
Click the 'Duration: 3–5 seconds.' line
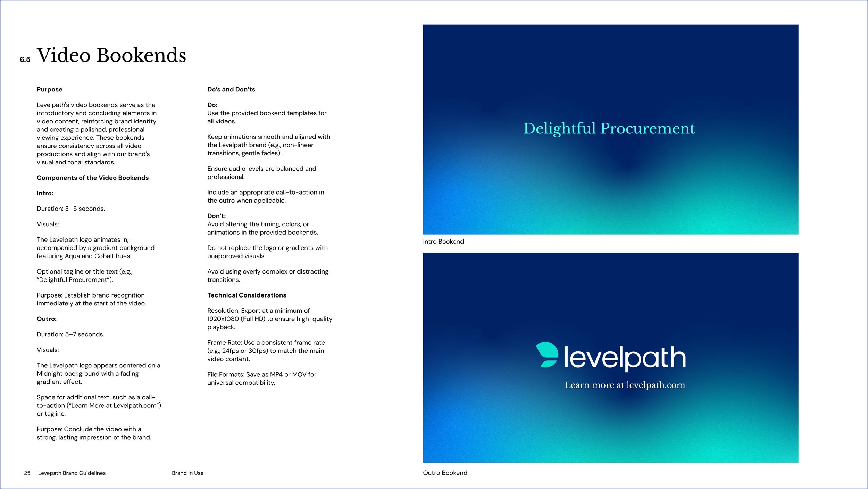pyautogui.click(x=71, y=209)
